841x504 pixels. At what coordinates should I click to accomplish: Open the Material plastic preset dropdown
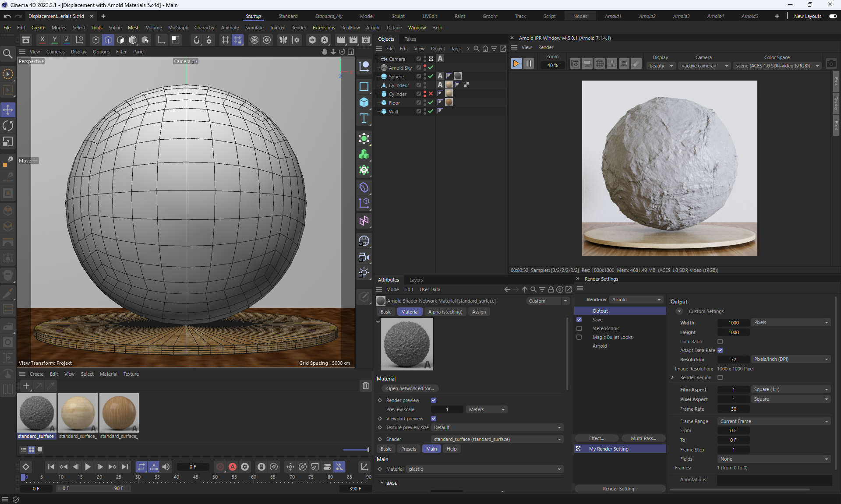(484, 469)
